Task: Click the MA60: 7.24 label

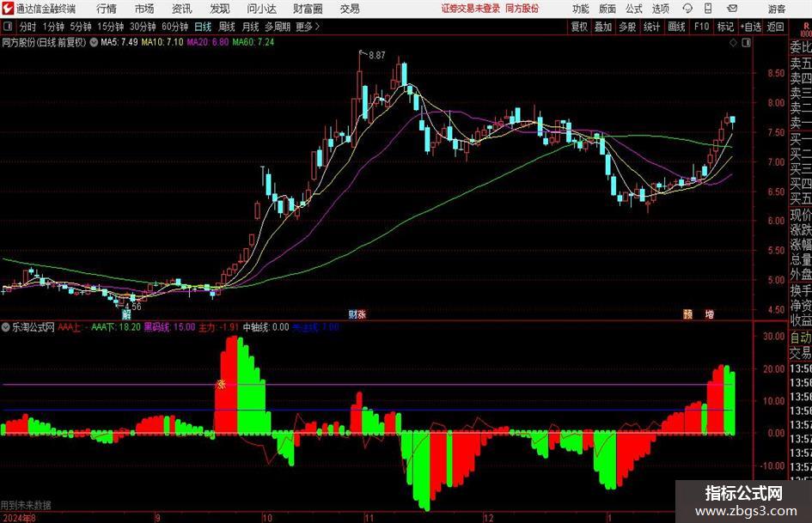Action: pyautogui.click(x=253, y=42)
